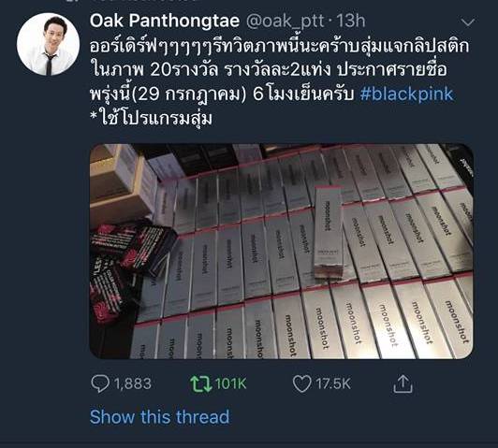The height and width of the screenshot is (448, 498).
Task: Click Show this thread link
Action: pos(159,416)
